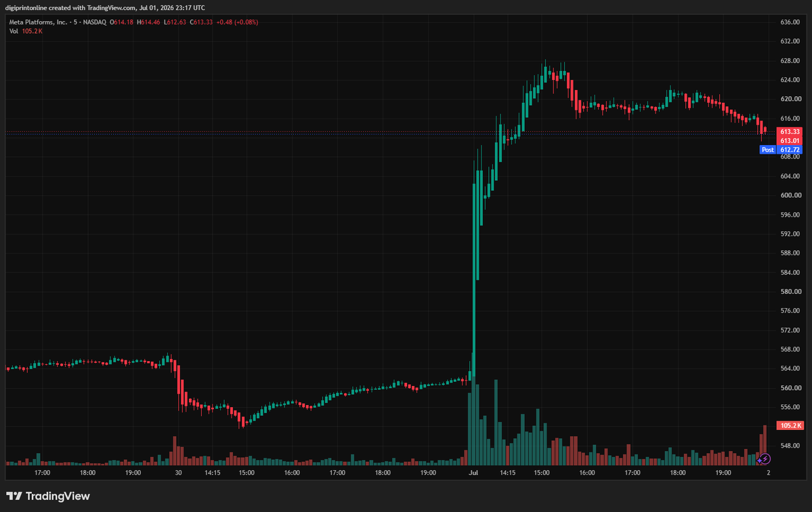Click the TradingView logo
The image size is (812, 512).
[x=47, y=496]
